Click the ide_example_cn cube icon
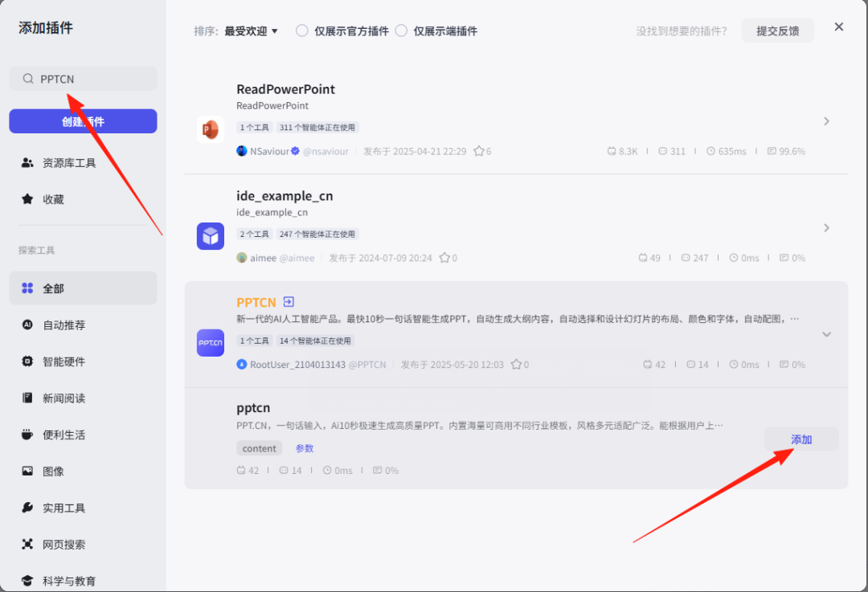Viewport: 868px width, 592px height. click(x=211, y=236)
